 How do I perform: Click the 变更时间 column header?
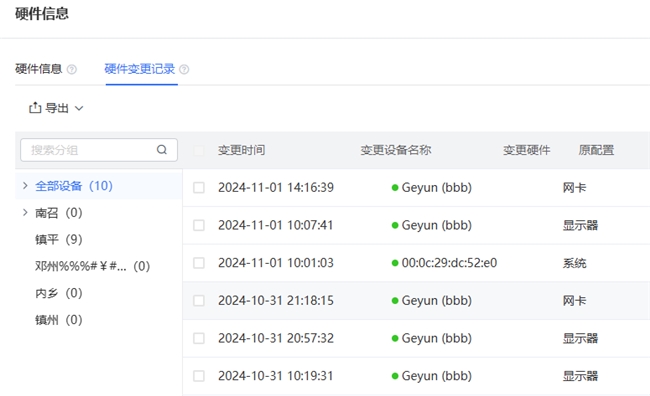point(242,150)
